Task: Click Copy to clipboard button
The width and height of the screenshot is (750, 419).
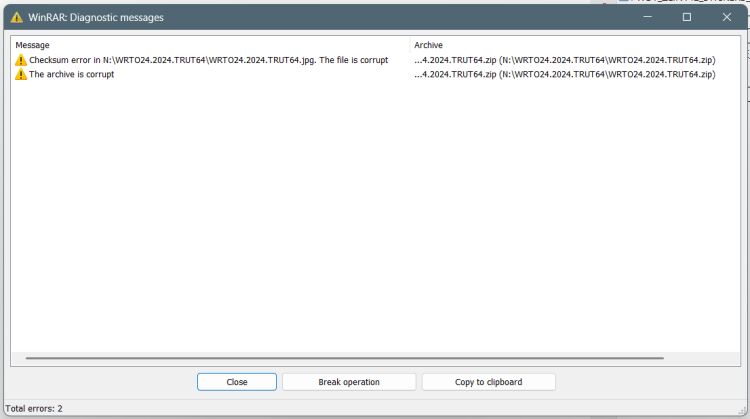Action: click(x=488, y=382)
